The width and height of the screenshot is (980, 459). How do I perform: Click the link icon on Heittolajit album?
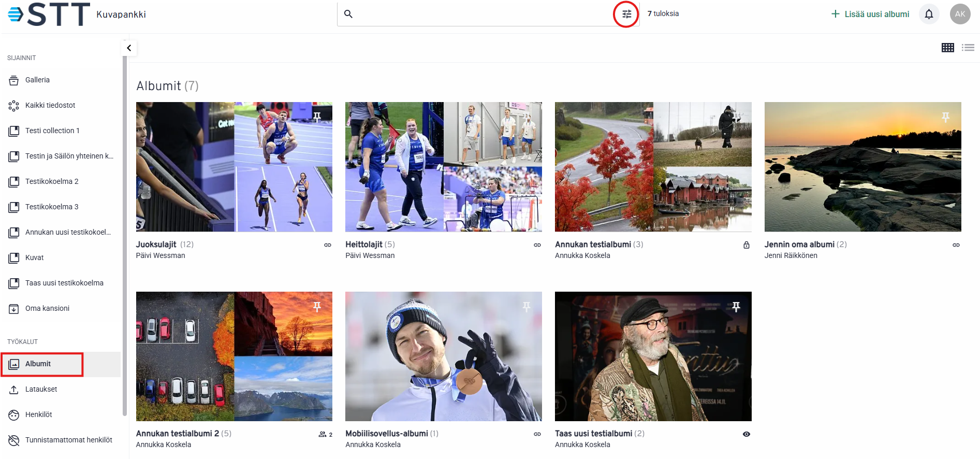point(537,245)
